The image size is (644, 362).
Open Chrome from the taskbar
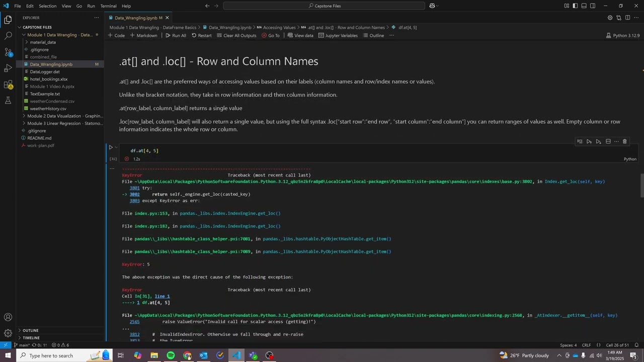(x=187, y=355)
